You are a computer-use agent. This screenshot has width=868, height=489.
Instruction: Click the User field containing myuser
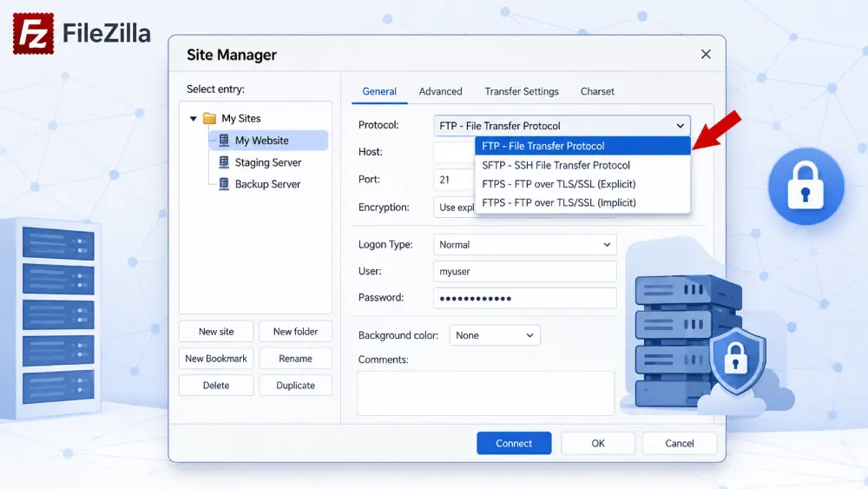pos(525,271)
